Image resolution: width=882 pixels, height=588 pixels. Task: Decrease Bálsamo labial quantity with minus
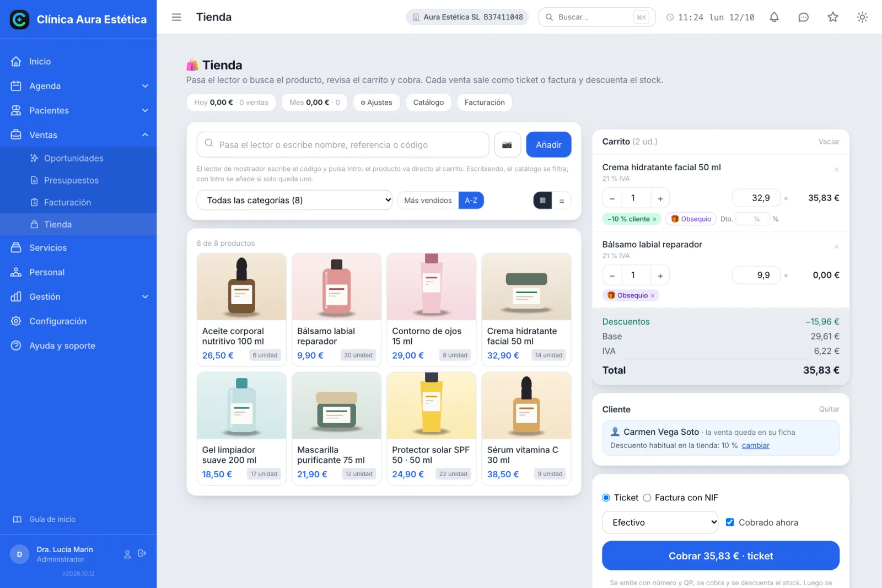[612, 276]
